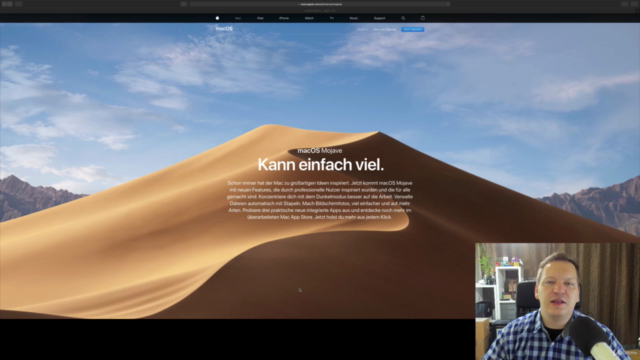This screenshot has height=360, width=640.
Task: Click the 'macOS Mojave' hero label
Action: pyautogui.click(x=320, y=151)
